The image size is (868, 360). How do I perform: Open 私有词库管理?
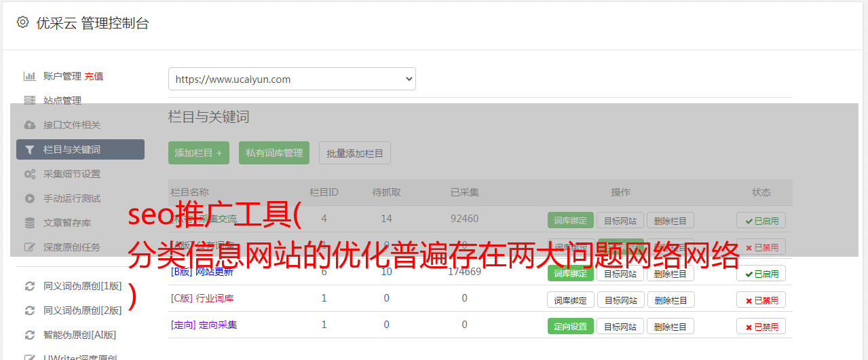pos(274,153)
